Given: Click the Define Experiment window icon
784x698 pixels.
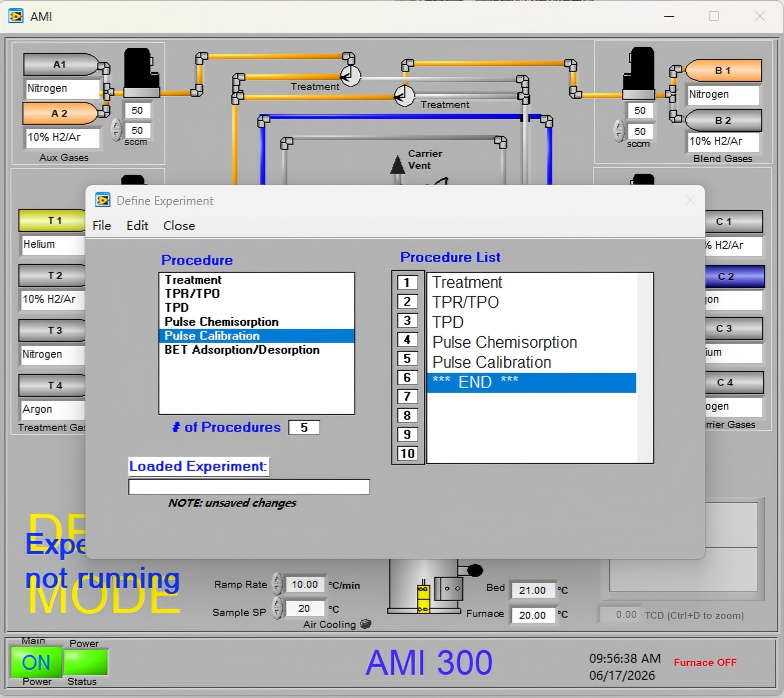Looking at the screenshot, I should [x=102, y=200].
